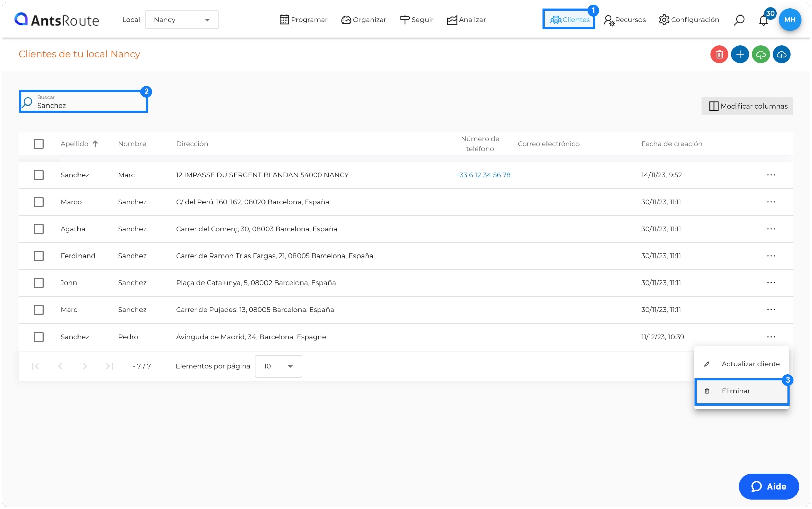The height and width of the screenshot is (509, 812).
Task: Select all clients with header checkbox
Action: point(39,144)
